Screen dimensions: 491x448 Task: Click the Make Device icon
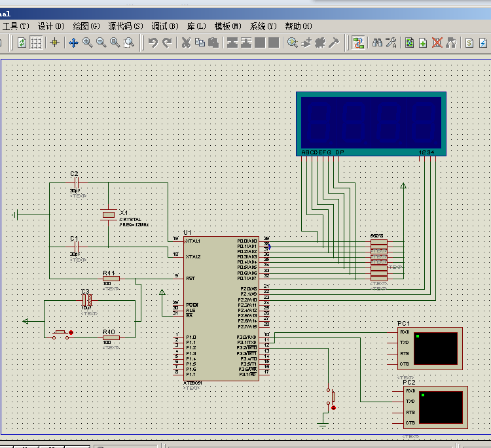(306, 43)
